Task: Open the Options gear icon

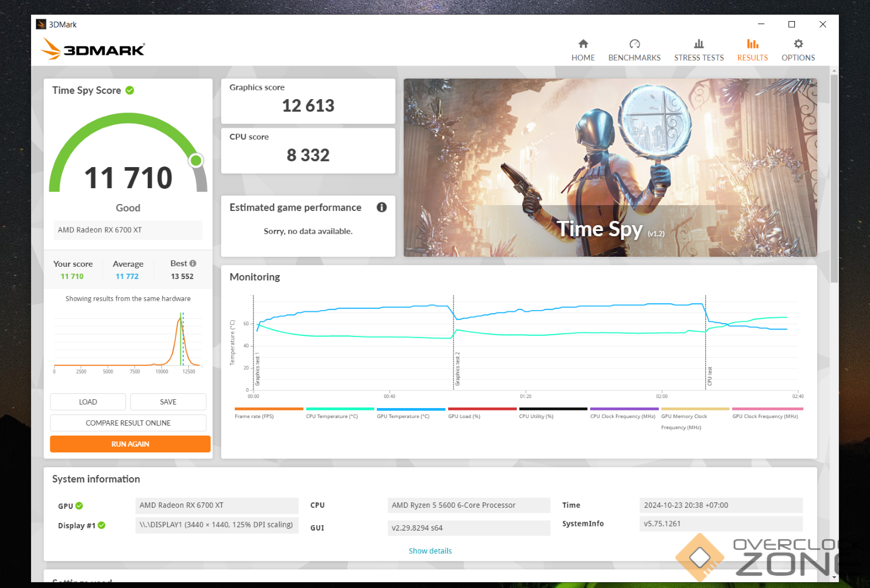Action: pyautogui.click(x=798, y=45)
